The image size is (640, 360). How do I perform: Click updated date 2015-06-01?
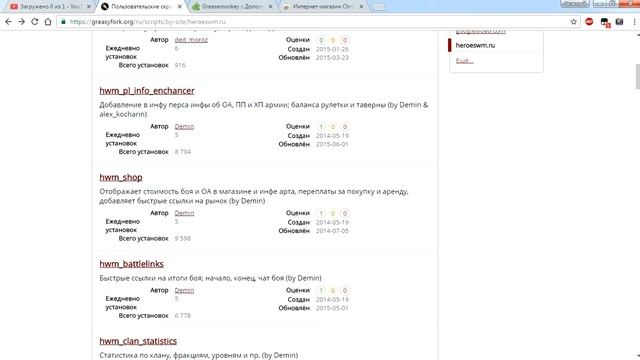(332, 144)
